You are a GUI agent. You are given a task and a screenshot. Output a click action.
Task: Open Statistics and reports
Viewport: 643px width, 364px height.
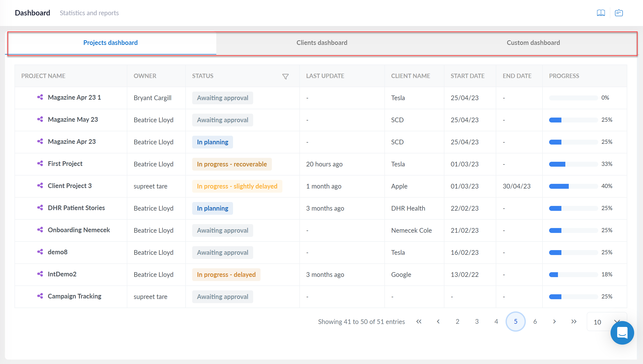click(x=89, y=13)
